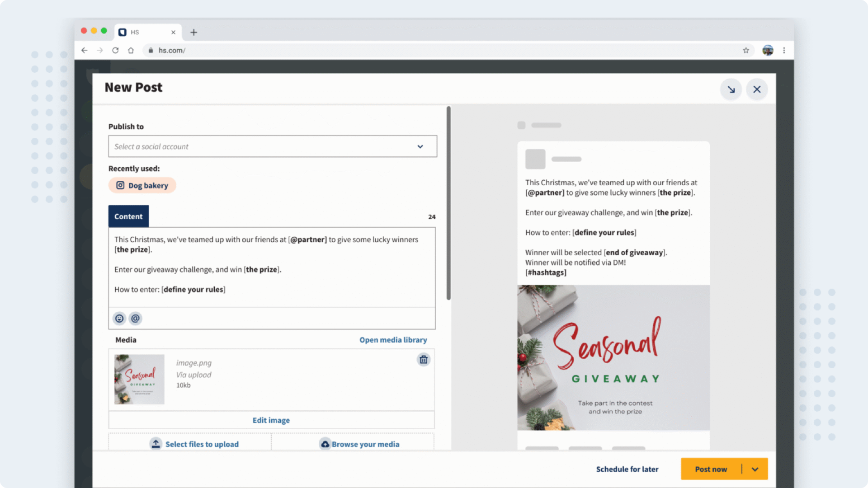Click the cloud icon to browse media
The width and height of the screenshot is (868, 488).
(325, 444)
